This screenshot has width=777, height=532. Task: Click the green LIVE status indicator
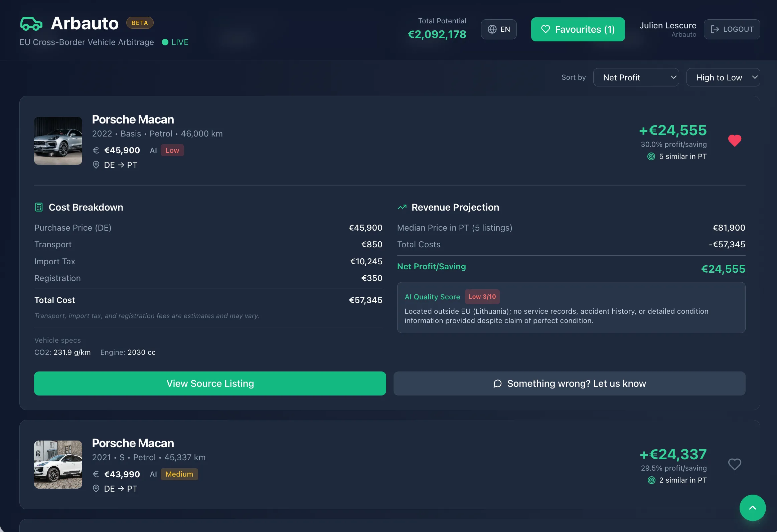coord(175,42)
